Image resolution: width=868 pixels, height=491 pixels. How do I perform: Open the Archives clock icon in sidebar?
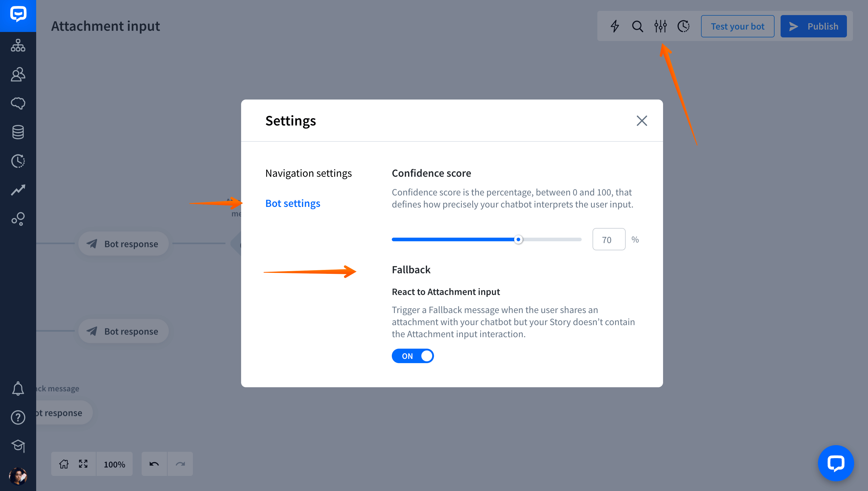point(18,161)
